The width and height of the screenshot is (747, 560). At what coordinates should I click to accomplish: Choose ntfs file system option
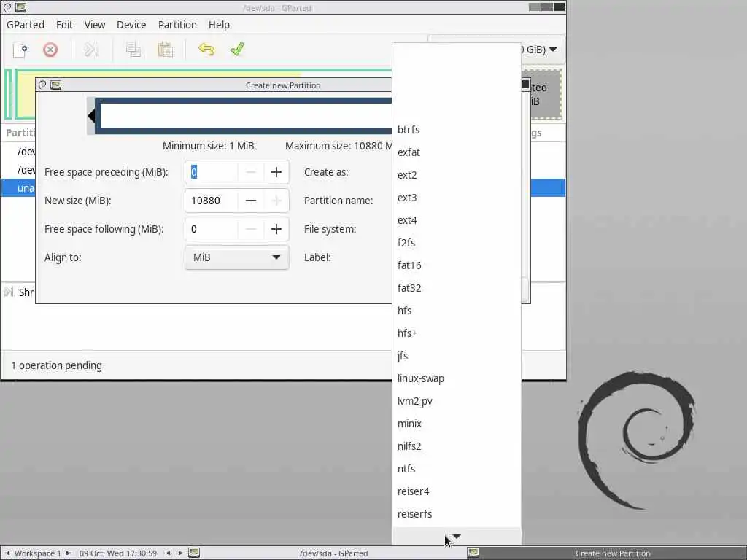(x=457, y=469)
